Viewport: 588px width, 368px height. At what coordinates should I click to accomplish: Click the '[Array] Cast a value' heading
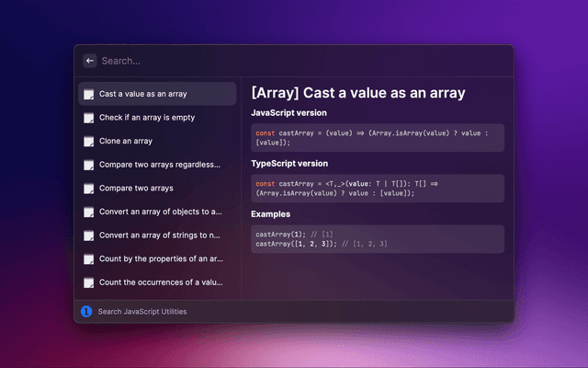point(358,93)
